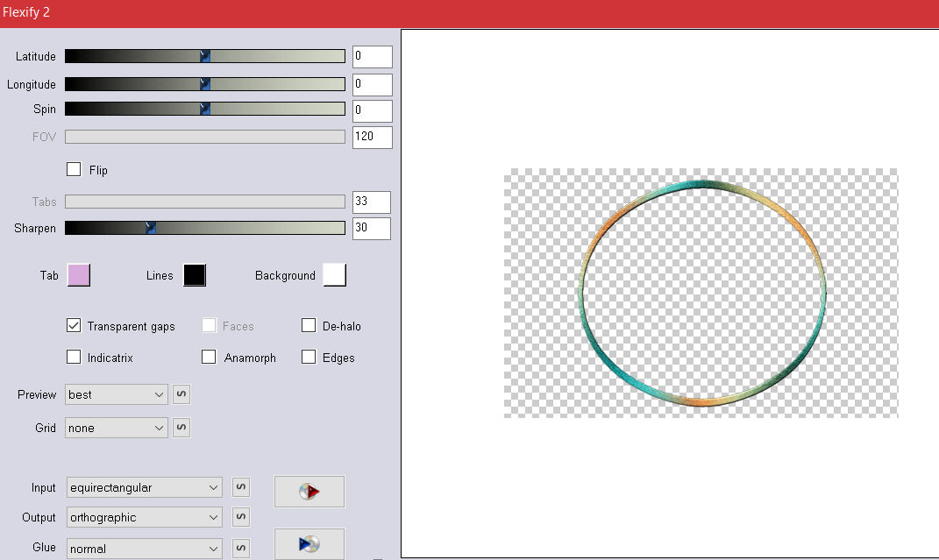The width and height of the screenshot is (939, 560).
Task: Click the S button beside Glue dropdown
Action: click(x=241, y=549)
